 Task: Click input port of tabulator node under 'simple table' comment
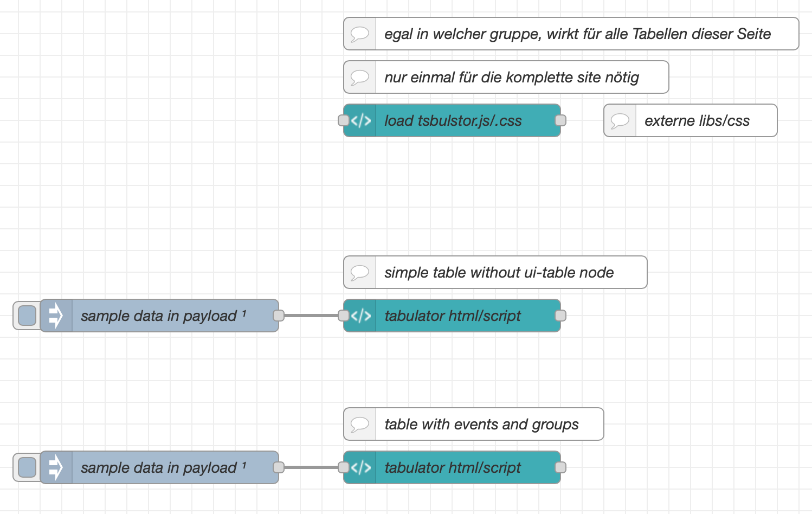[x=343, y=316]
